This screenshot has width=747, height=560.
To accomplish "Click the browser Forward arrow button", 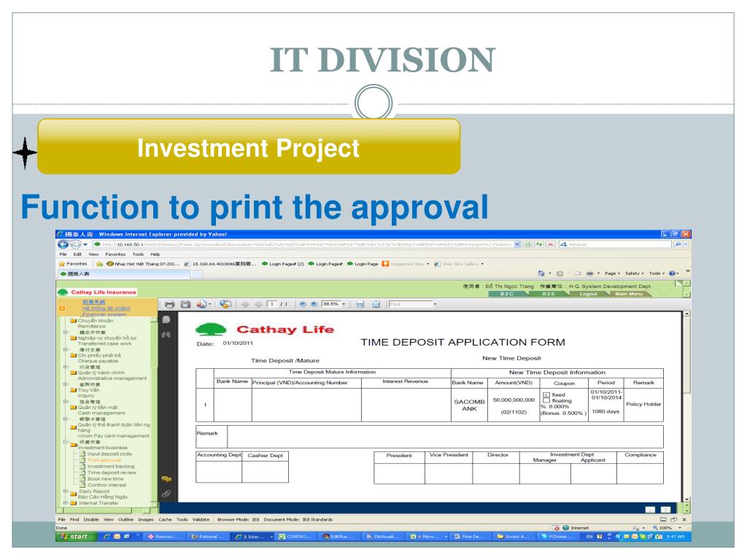I will [75, 244].
